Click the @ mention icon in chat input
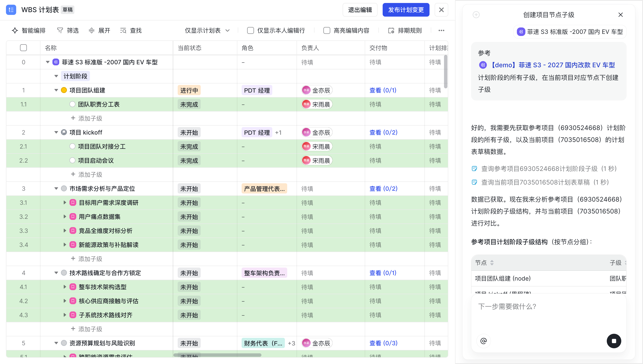 click(484, 341)
